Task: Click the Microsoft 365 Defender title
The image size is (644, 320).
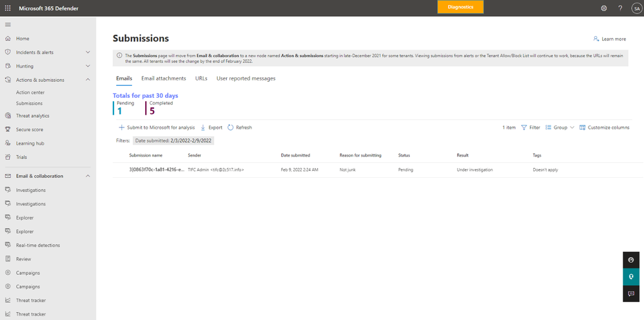Action: [x=48, y=8]
